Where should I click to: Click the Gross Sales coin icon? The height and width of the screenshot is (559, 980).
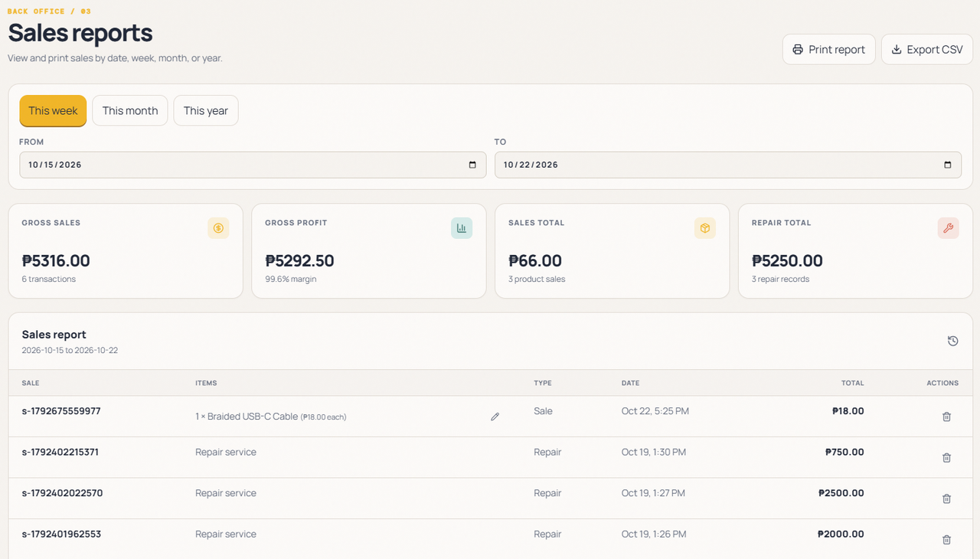click(218, 228)
